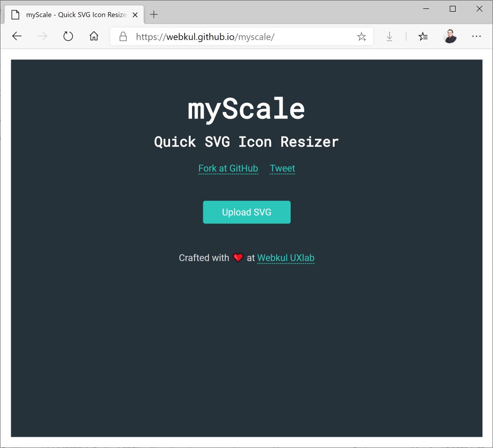View site info via lock icon

pos(123,36)
